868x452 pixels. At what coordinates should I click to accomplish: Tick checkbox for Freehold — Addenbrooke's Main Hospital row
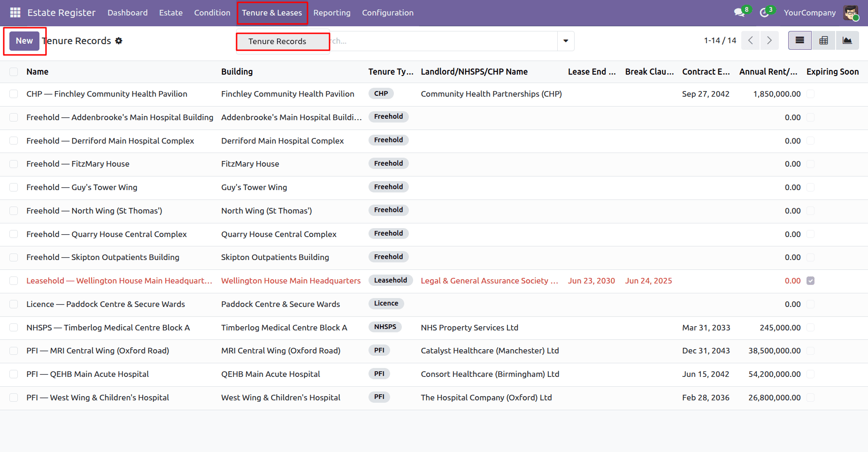(14, 117)
